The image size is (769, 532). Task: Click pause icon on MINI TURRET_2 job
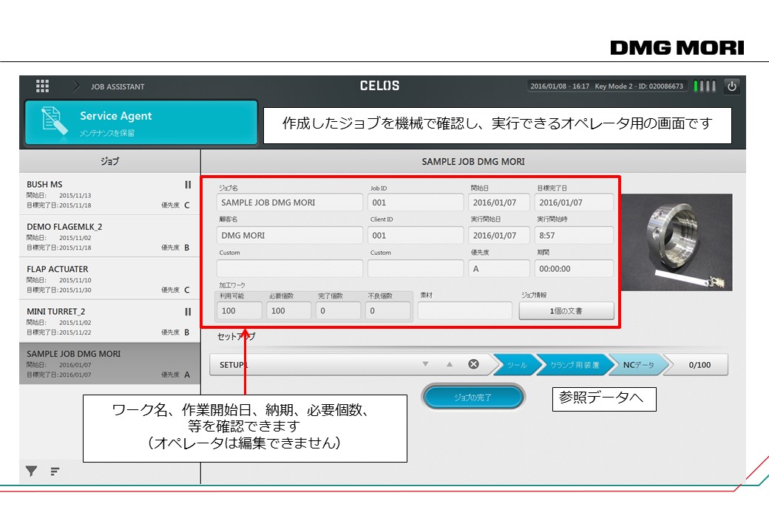pyautogui.click(x=188, y=312)
